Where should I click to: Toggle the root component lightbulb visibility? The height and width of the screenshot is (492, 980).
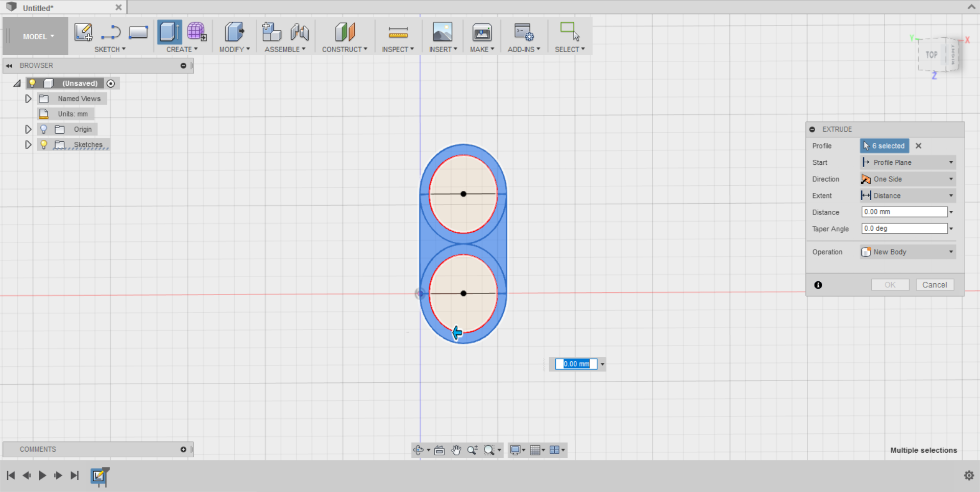(32, 83)
